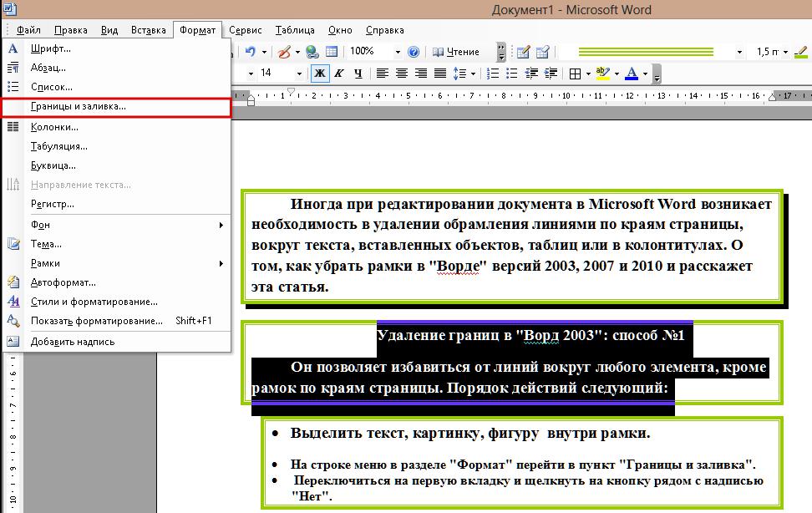Image resolution: width=812 pixels, height=513 pixels.
Task: Toggle Italic formatting (К) button
Action: tap(339, 74)
